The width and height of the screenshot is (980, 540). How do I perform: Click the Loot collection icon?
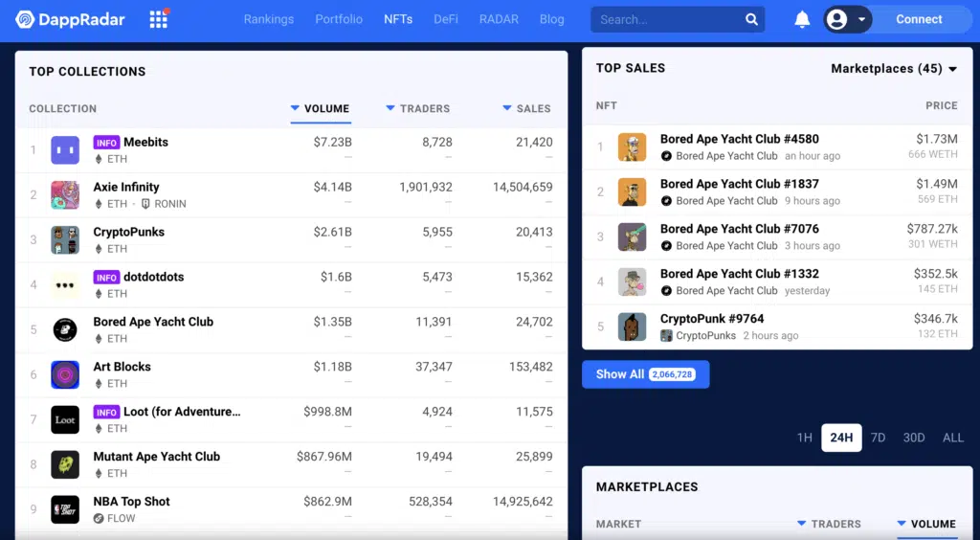coord(65,420)
